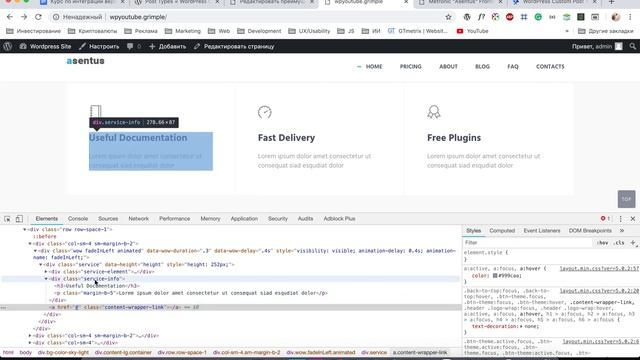Click the notebook icon above Useful Documentation
This screenshot has width=640, height=360.
coord(96,111)
